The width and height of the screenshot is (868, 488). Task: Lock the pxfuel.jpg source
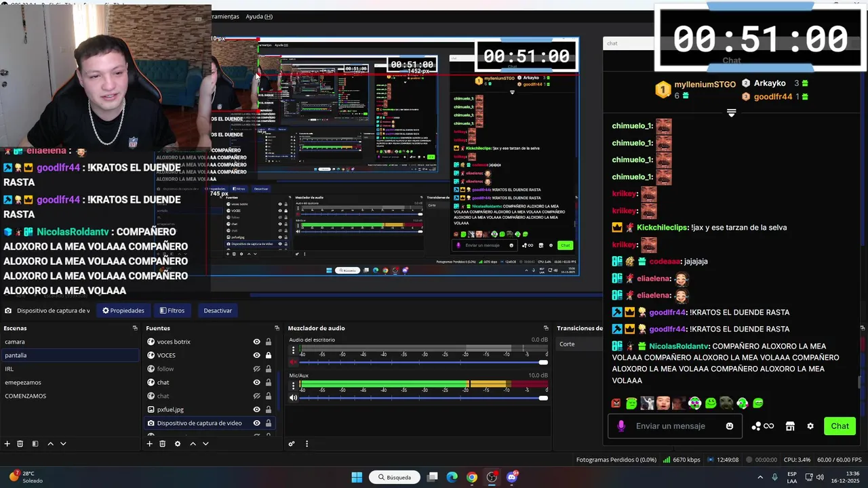tap(269, 409)
